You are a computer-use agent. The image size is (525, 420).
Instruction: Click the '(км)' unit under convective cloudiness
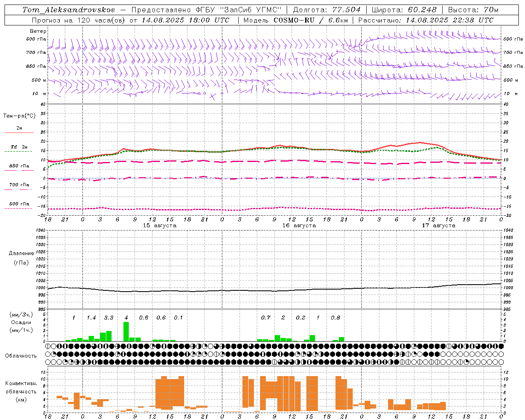[x=21, y=399]
